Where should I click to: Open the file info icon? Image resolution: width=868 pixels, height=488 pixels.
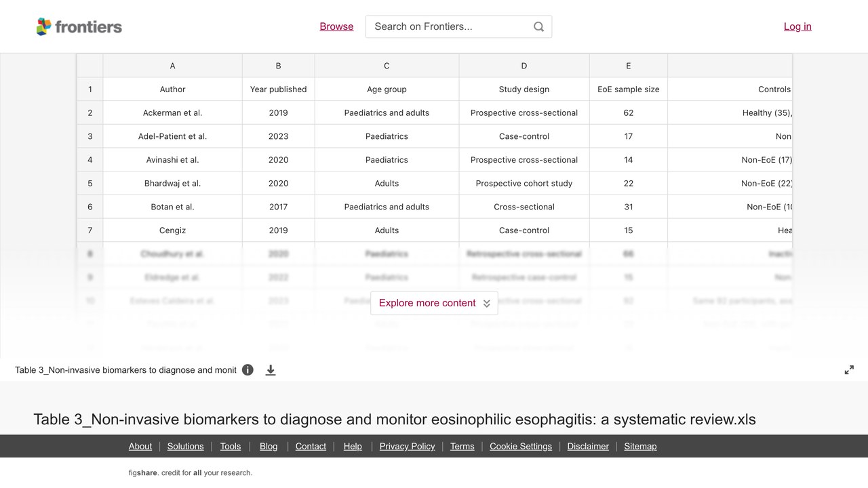[248, 370]
